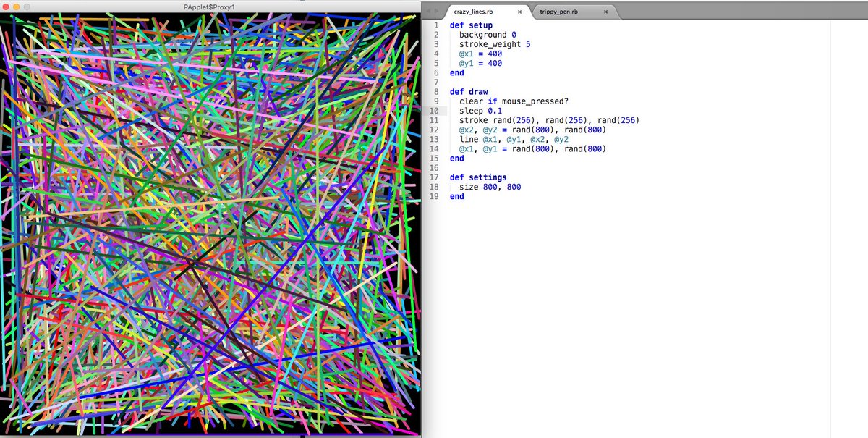Viewport: 868px width, 438px height.
Task: Close the trippy_pen.rb tab with its X icon
Action: point(605,12)
